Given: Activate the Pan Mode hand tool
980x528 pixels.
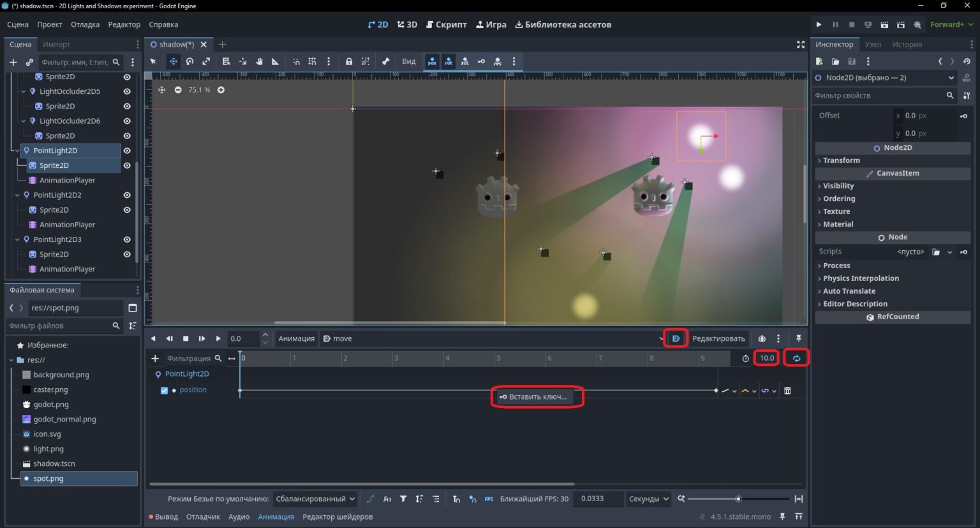Looking at the screenshot, I should [x=260, y=61].
